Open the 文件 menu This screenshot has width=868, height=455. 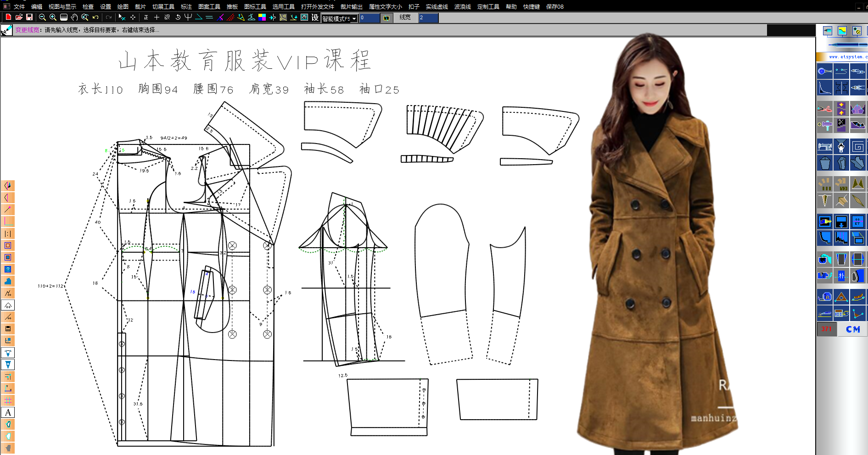19,6
